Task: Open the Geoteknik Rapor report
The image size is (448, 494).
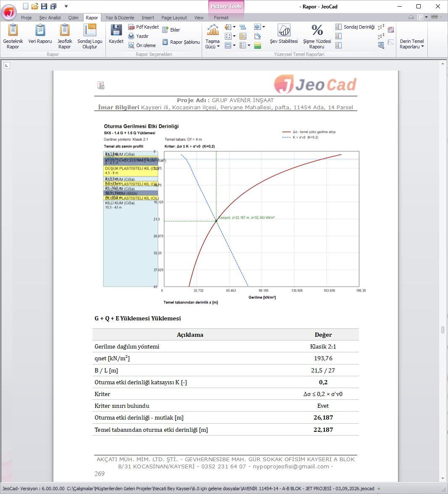Action: [x=13, y=37]
